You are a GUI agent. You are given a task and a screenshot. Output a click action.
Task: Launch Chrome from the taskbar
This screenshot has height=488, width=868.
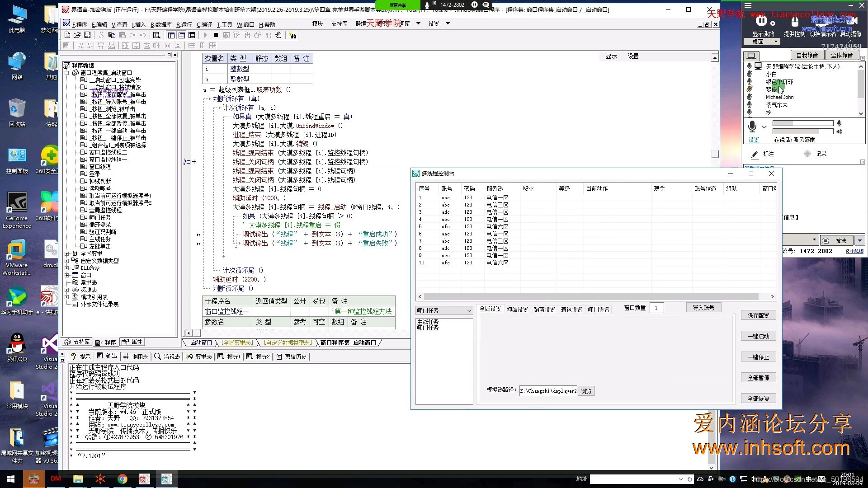(123, 479)
